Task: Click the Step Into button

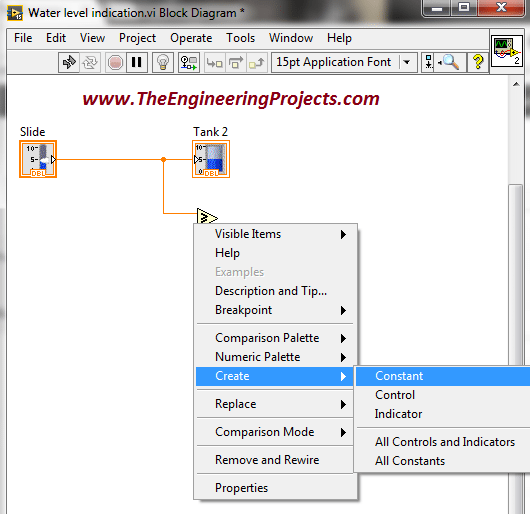Action: [x=215, y=63]
